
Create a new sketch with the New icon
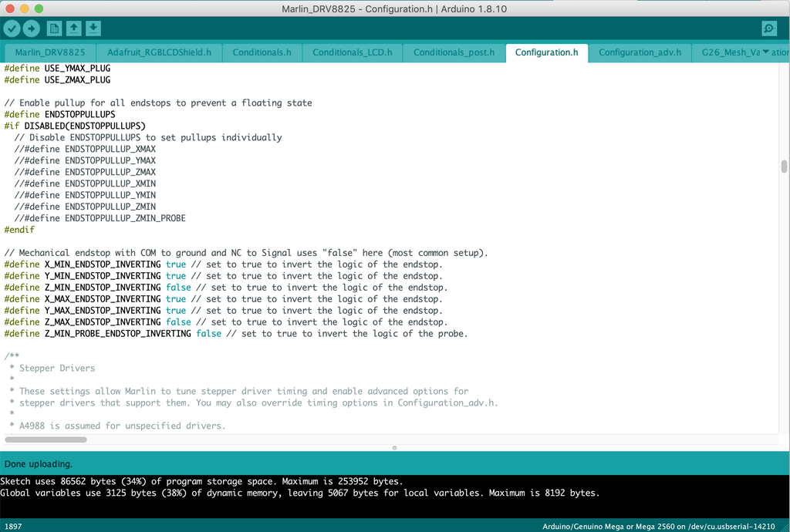coord(54,29)
